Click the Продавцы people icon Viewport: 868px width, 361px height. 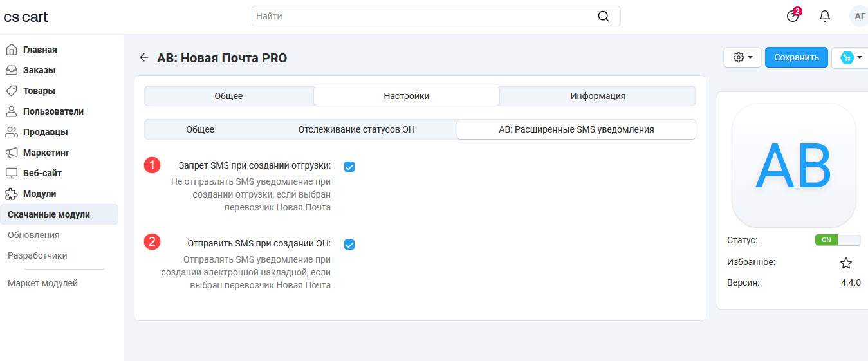click(x=11, y=132)
